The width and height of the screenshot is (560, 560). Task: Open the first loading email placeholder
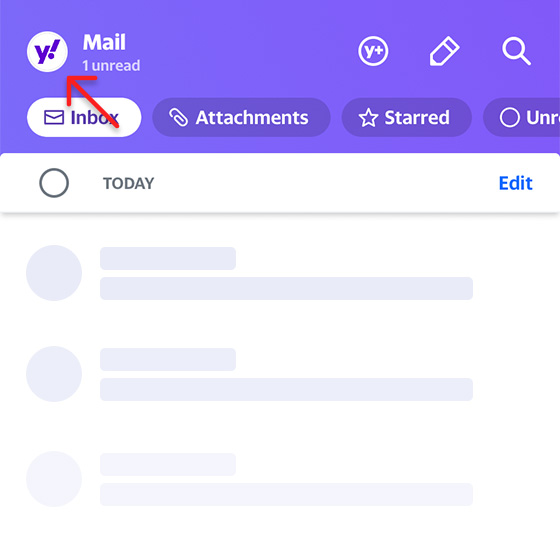pos(250,273)
